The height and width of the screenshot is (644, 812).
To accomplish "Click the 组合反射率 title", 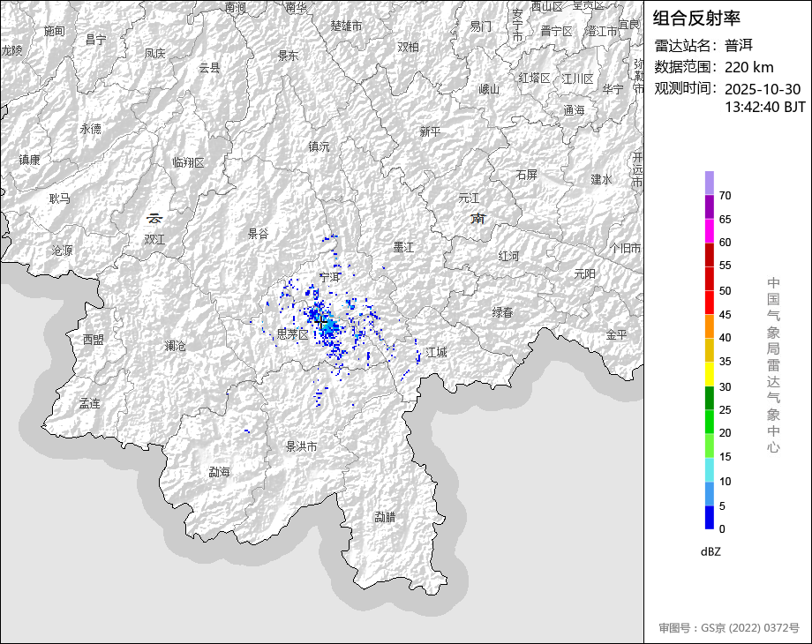I will (696, 18).
